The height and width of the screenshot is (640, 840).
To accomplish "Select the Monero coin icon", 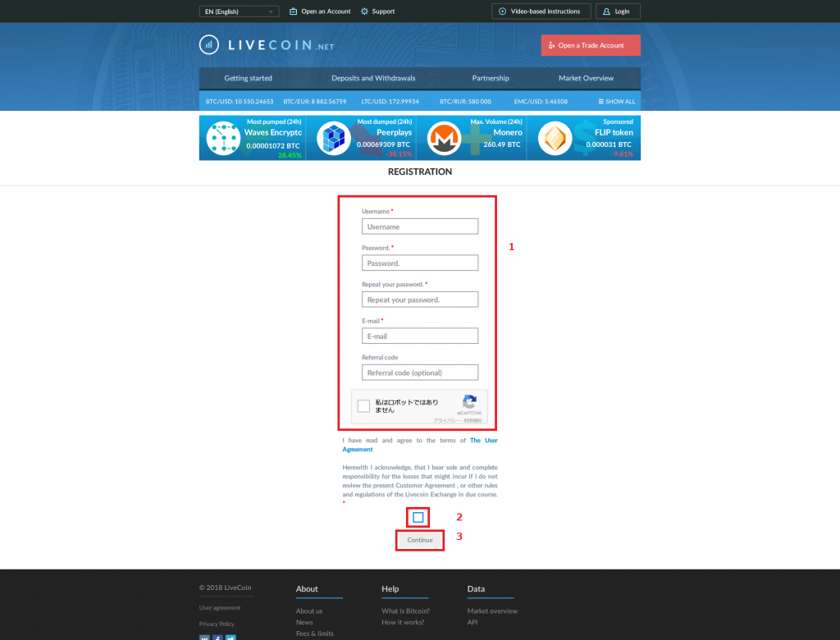I will click(443, 138).
